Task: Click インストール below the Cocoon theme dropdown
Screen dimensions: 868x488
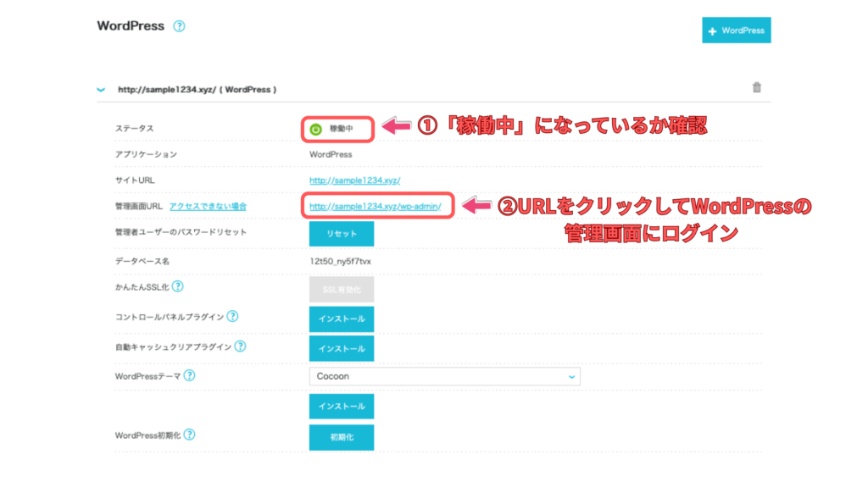Action: pyautogui.click(x=341, y=407)
